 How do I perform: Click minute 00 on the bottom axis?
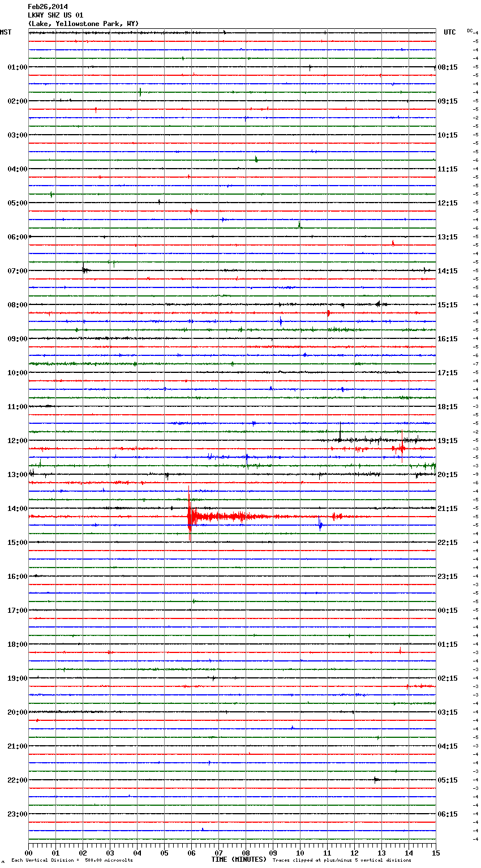click(x=28, y=853)
